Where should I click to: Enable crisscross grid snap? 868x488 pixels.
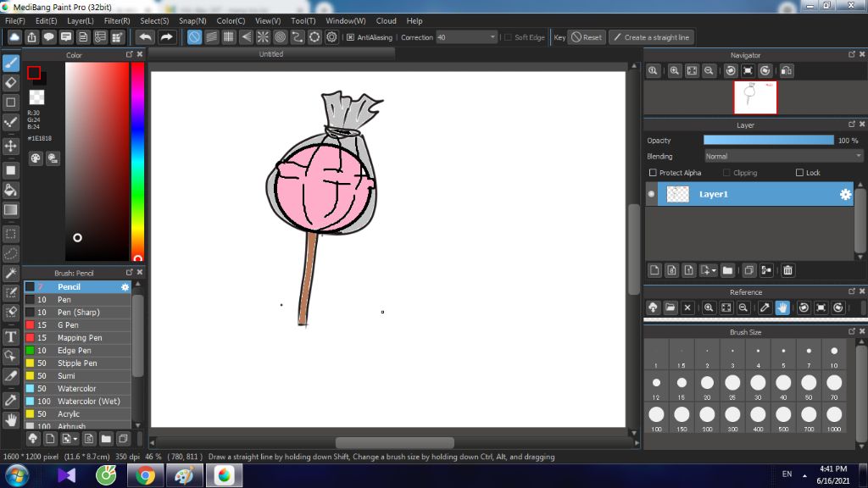click(x=229, y=37)
